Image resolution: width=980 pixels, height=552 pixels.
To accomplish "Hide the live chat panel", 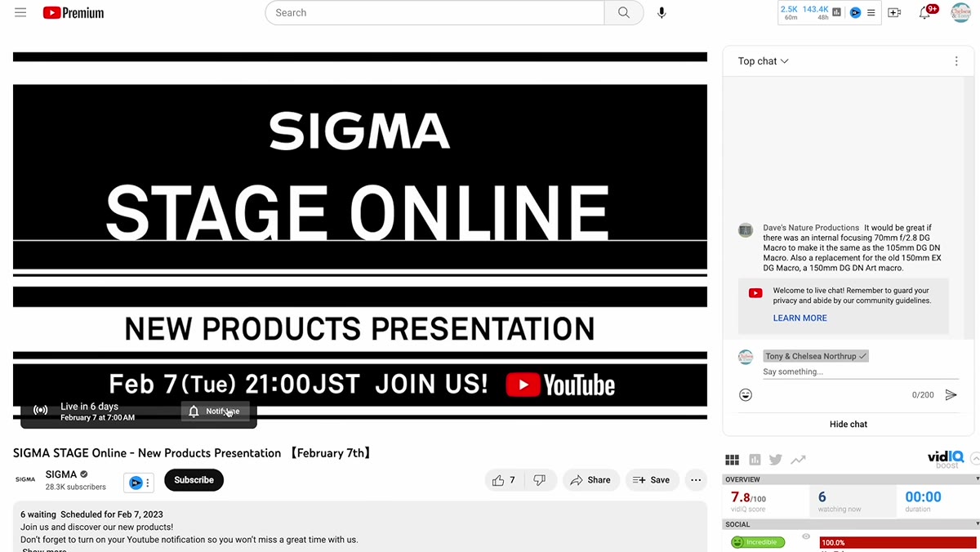I will [849, 424].
